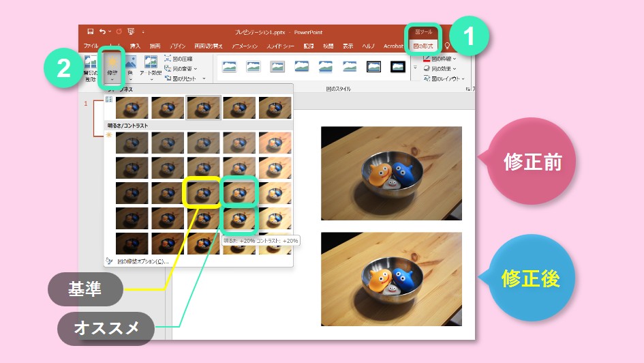Pick brightness +20% contrast +20% preset
This screenshot has height=363, width=644.
pyautogui.click(x=239, y=218)
